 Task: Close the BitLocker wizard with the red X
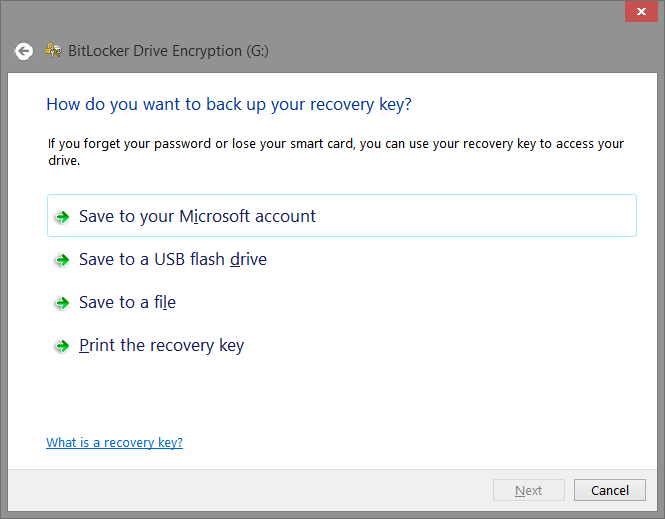pos(641,11)
